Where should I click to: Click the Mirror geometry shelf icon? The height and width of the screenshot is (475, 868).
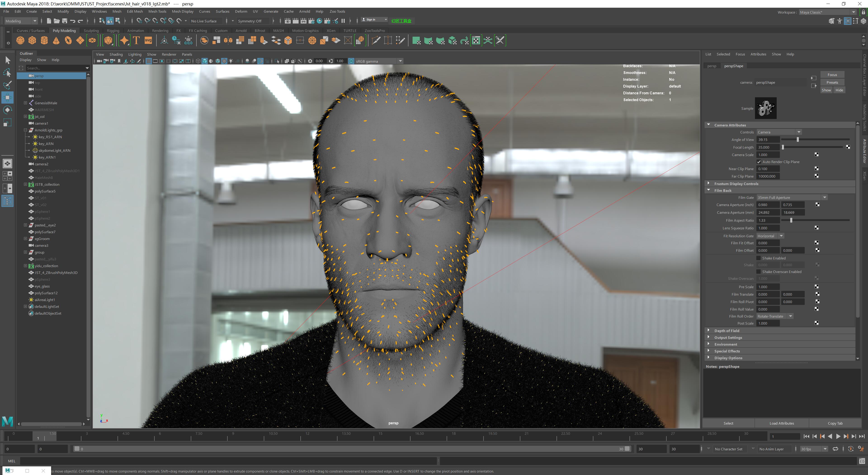pos(228,40)
